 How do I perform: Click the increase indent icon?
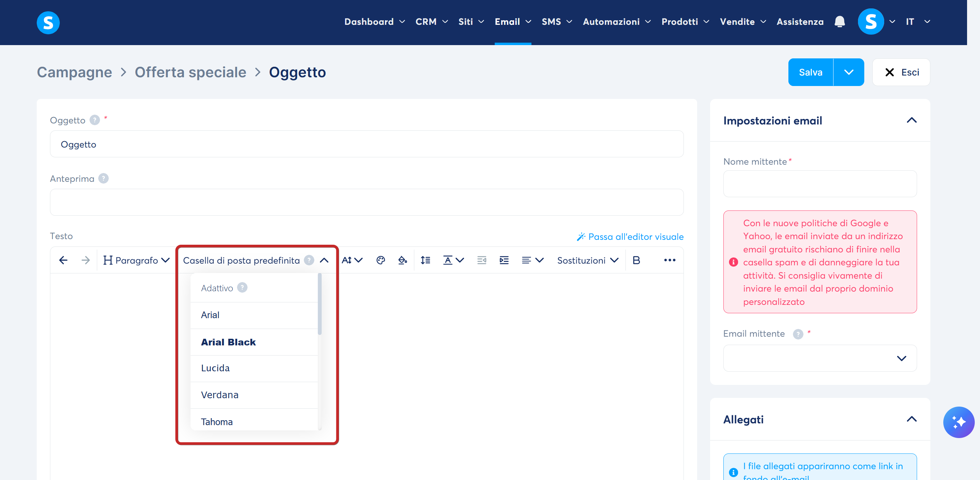tap(504, 260)
